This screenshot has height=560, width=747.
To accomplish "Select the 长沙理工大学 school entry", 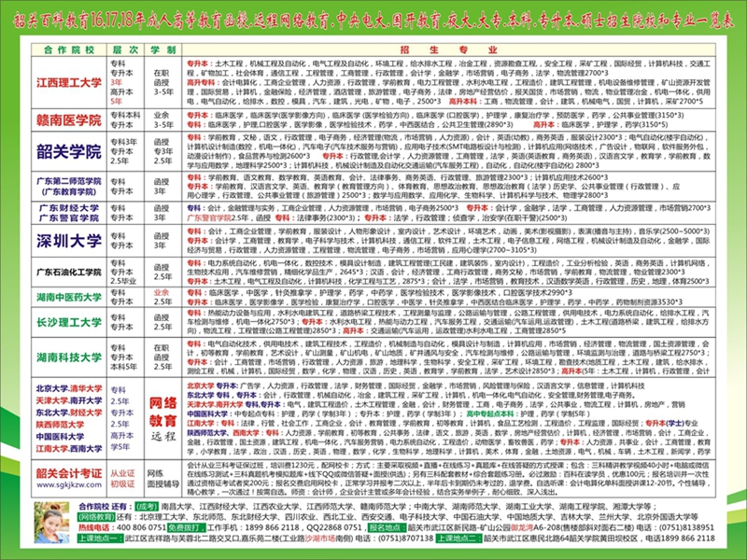I will point(68,324).
